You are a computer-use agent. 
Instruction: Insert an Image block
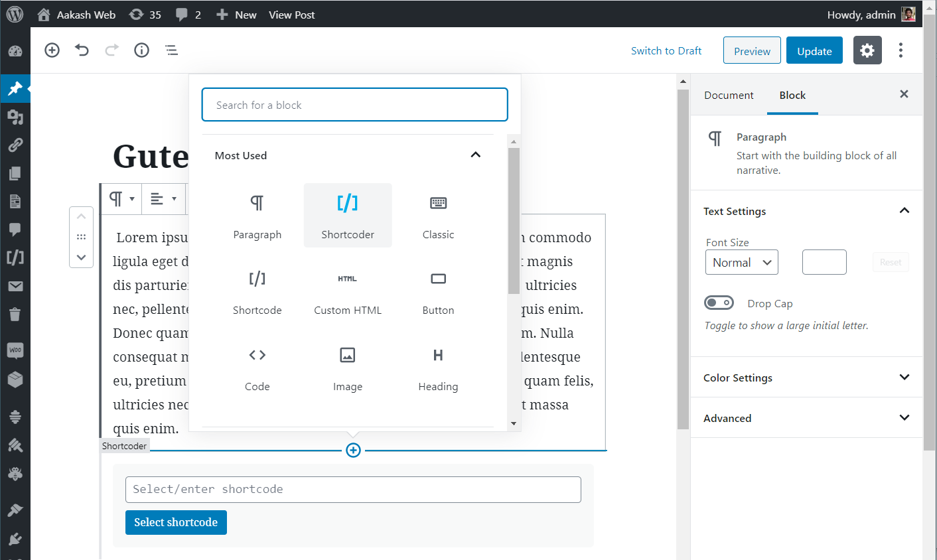(x=348, y=368)
